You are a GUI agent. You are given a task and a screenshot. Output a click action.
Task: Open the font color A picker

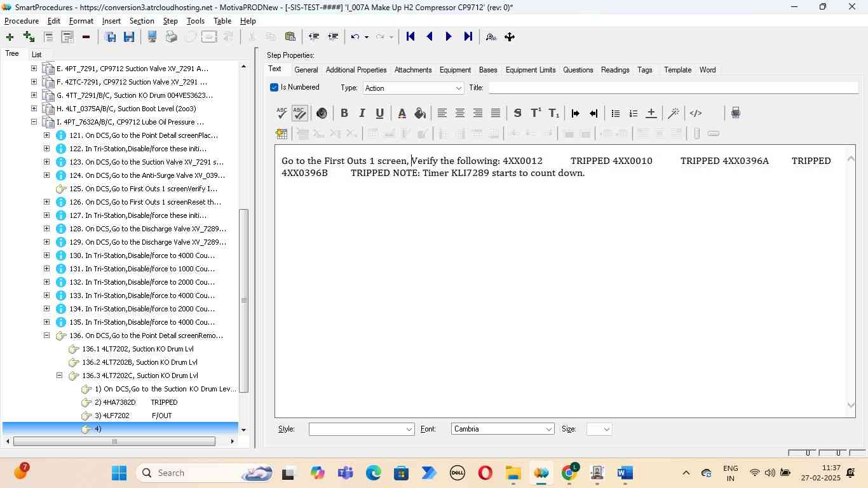(x=402, y=113)
